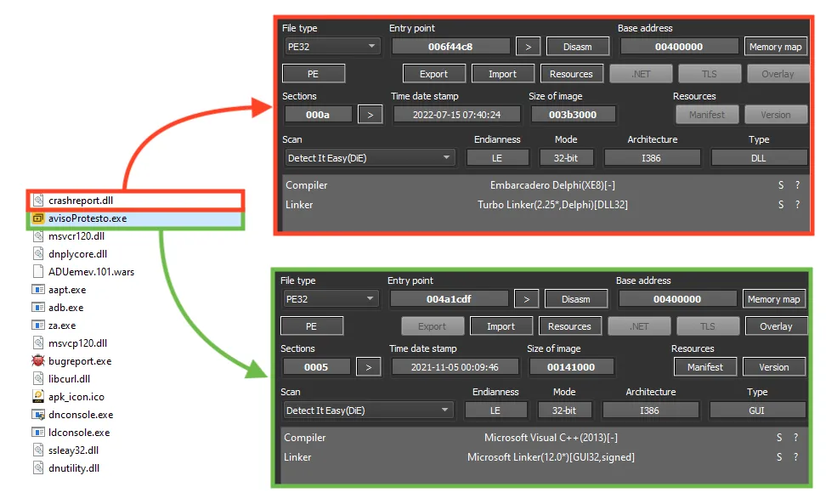Open Memory map in the DLL panel
The height and width of the screenshot is (504, 826).
click(775, 47)
